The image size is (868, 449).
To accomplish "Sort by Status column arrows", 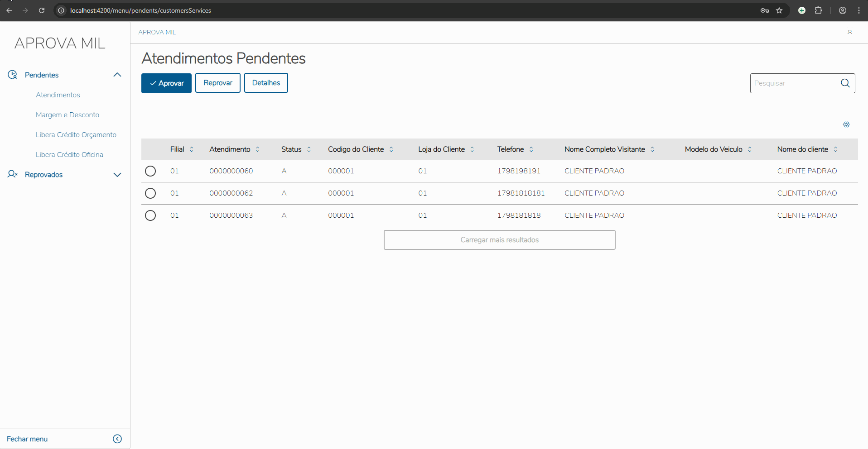I will point(309,149).
